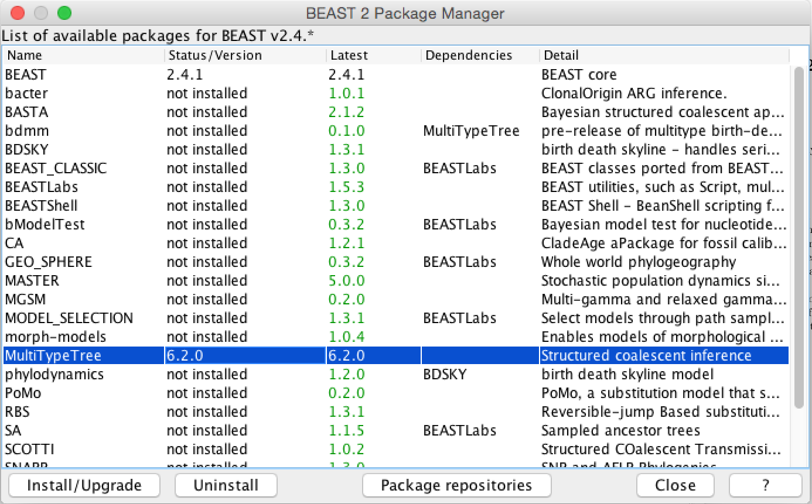The image size is (812, 504).
Task: Click the red close window button
Action: pyautogui.click(x=18, y=13)
